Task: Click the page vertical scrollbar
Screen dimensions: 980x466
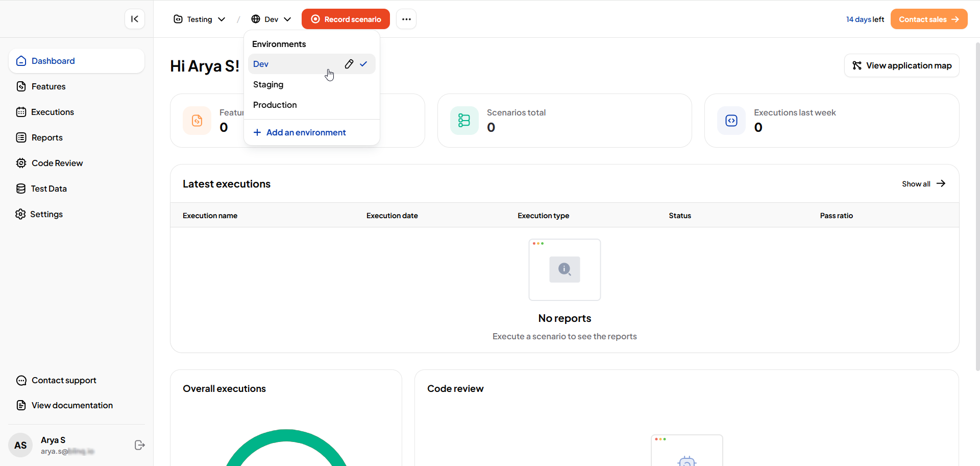Action: tap(977, 204)
